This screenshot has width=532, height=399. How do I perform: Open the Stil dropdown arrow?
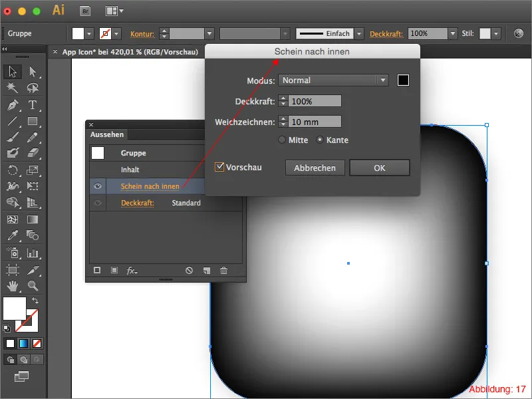click(496, 34)
